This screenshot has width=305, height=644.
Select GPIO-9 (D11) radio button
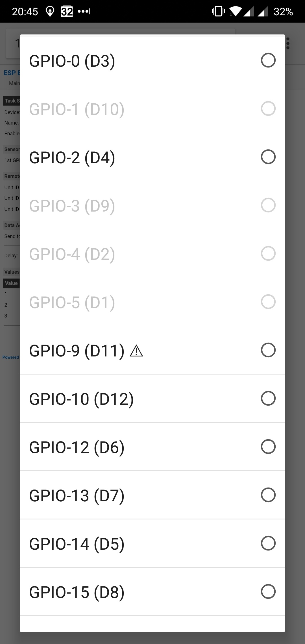pos(268,350)
